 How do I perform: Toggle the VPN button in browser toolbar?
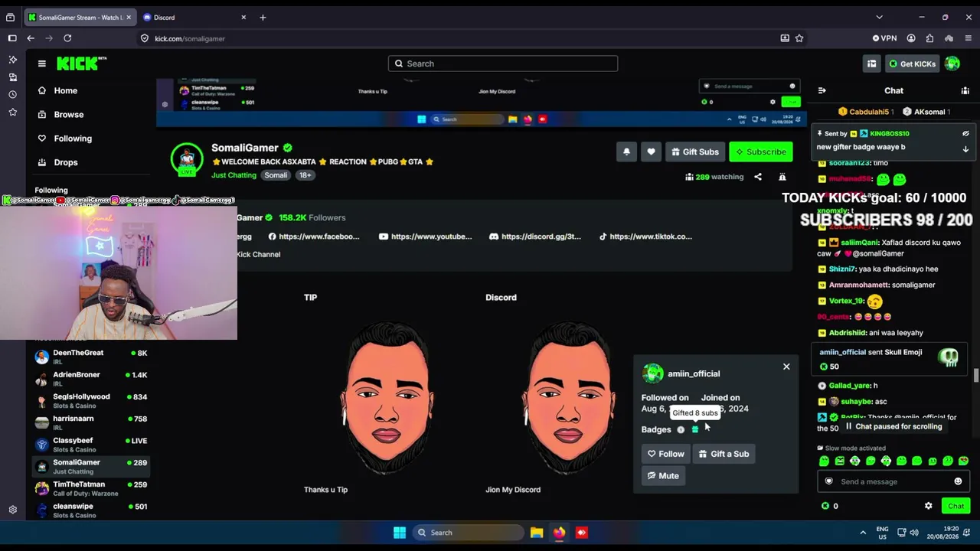pyautogui.click(x=884, y=38)
